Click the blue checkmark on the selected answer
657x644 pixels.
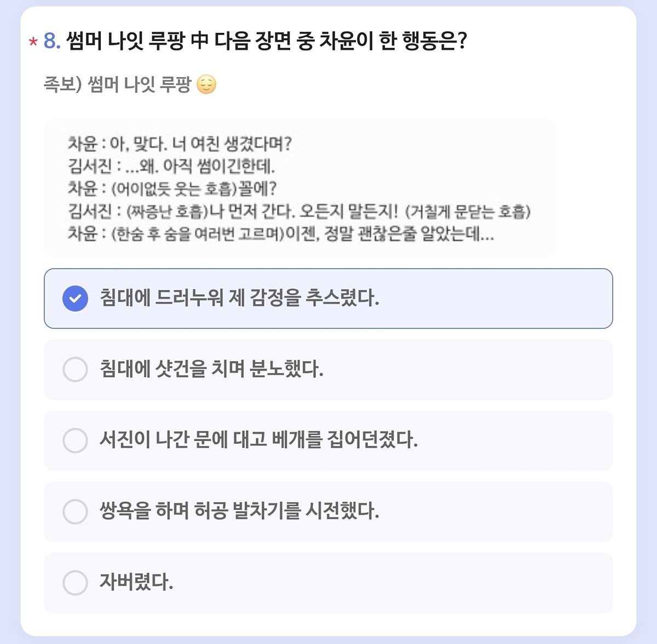[x=75, y=298]
